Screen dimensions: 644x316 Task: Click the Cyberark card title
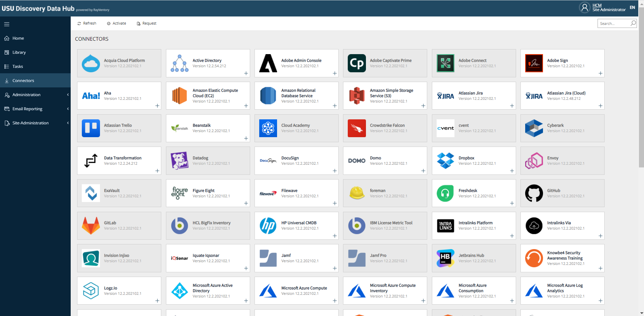point(555,125)
